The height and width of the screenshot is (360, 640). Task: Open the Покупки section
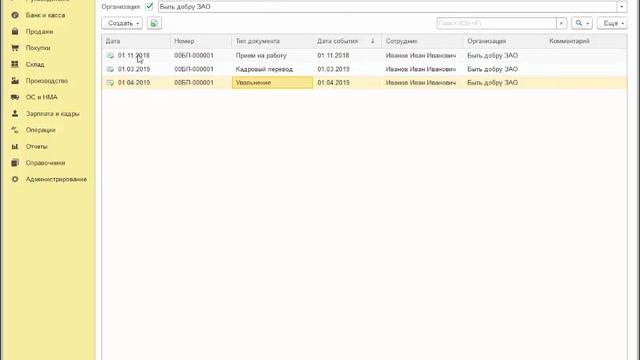[38, 48]
